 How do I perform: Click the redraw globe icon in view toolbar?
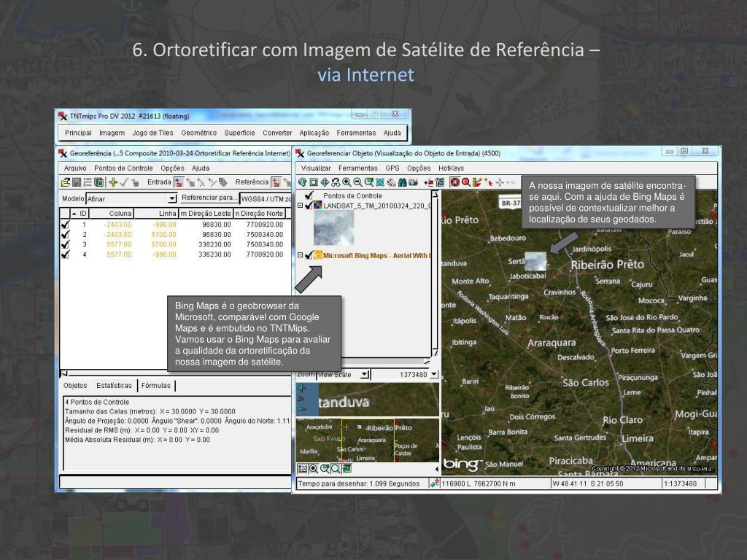pyautogui.click(x=303, y=182)
